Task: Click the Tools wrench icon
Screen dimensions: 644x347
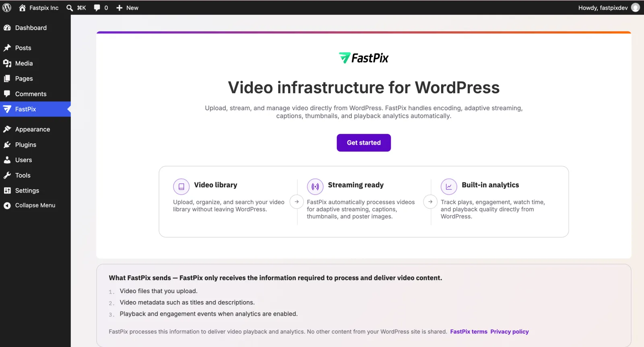Action: (7, 175)
